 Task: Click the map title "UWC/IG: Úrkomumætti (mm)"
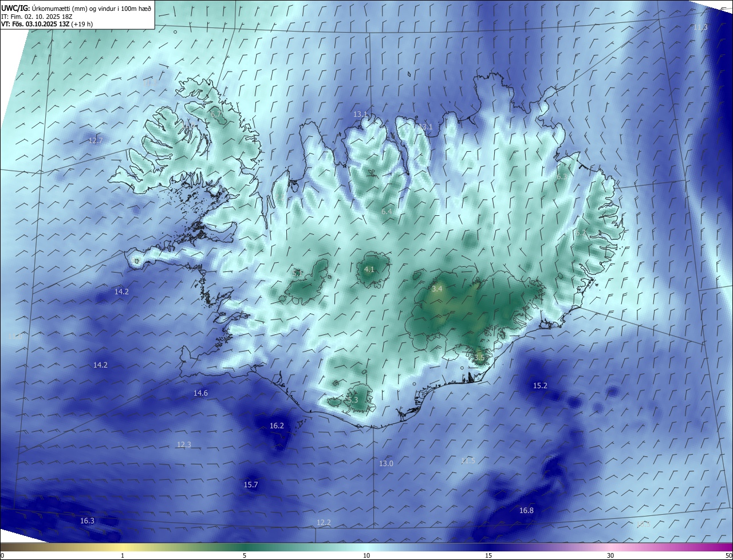point(45,8)
